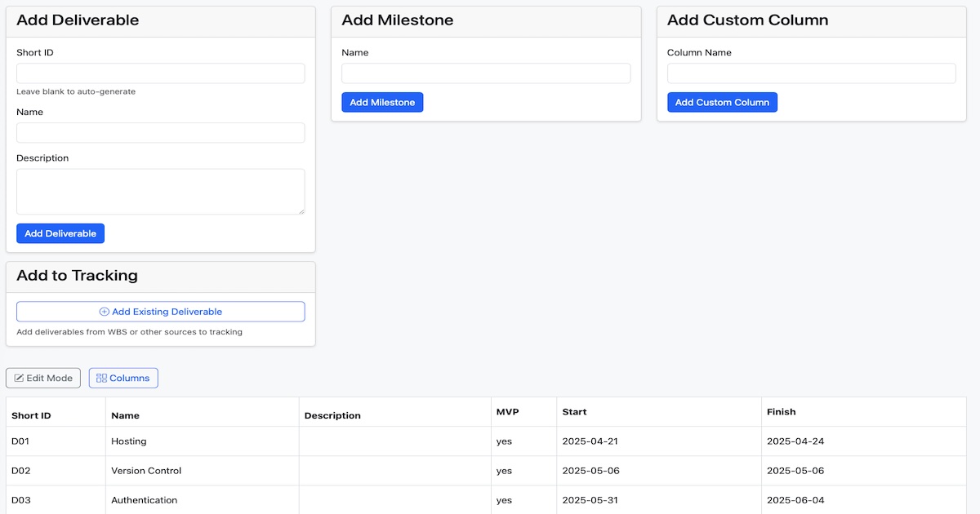Select the D01 short ID cell
Viewport: 980px width, 514px height.
click(56, 441)
